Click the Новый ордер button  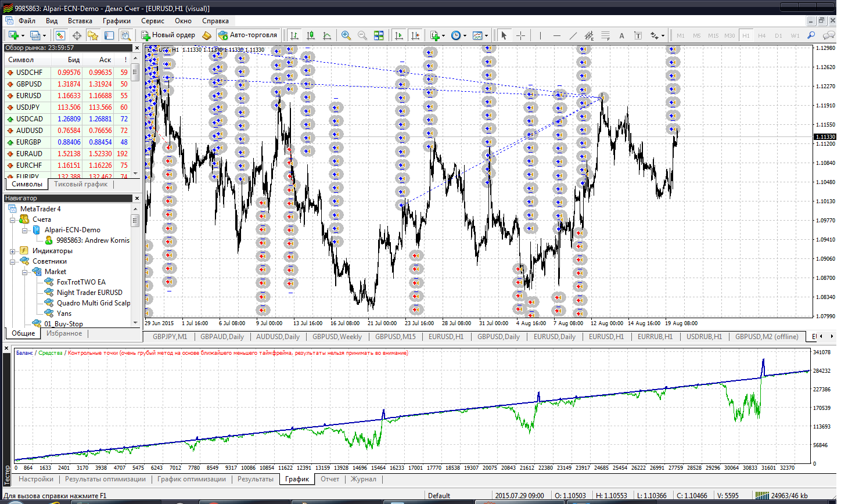168,35
